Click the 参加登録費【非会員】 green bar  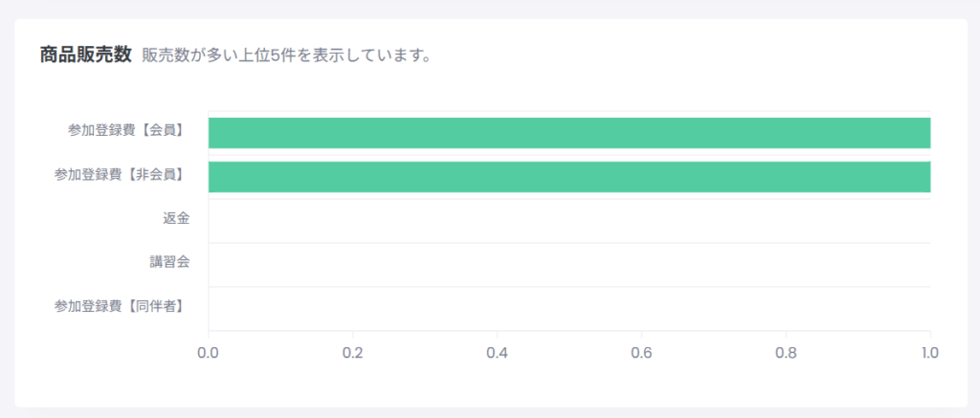[x=569, y=177]
